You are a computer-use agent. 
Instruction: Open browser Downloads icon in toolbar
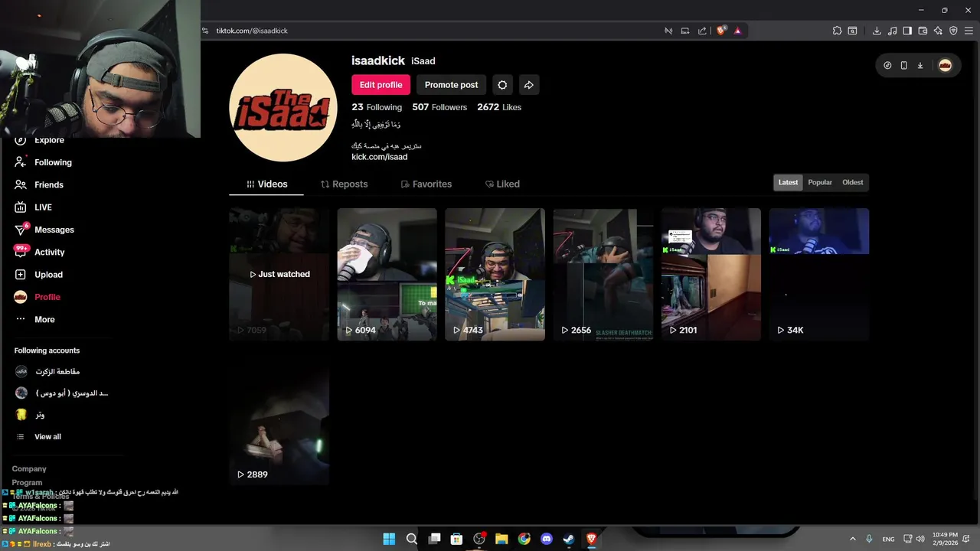point(877,31)
